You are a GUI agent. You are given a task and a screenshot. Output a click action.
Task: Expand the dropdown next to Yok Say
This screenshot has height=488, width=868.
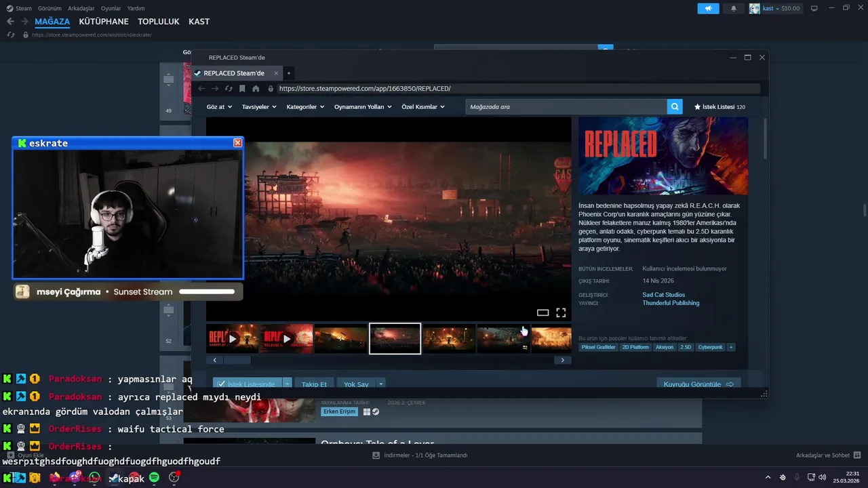click(381, 384)
